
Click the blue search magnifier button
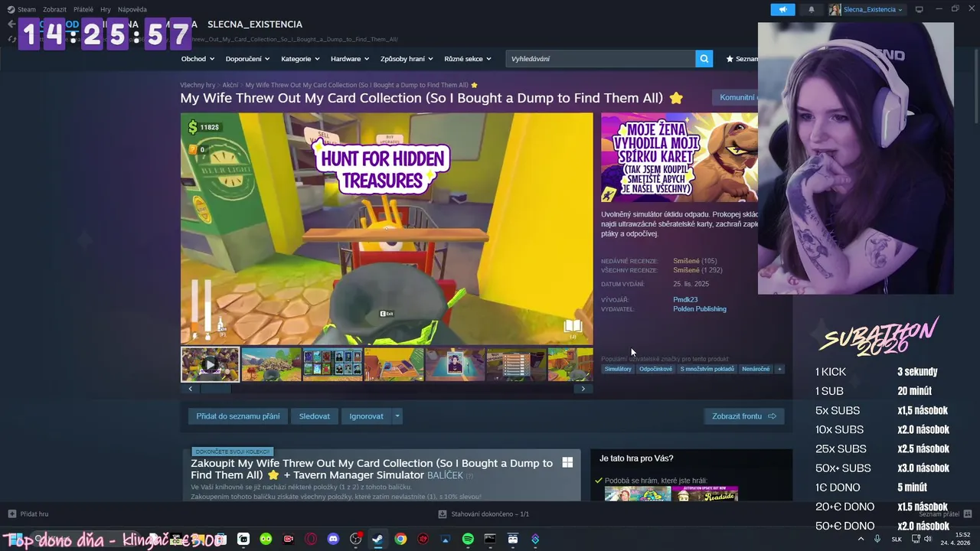click(704, 59)
